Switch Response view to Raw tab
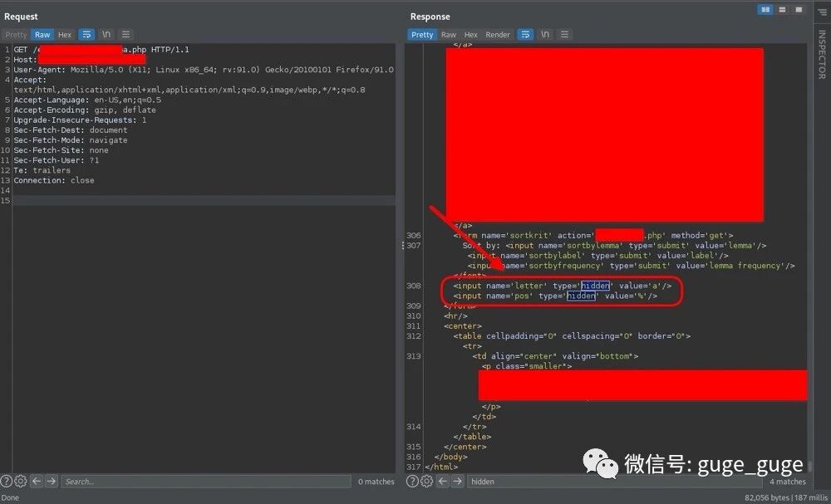This screenshot has width=831, height=504. coord(449,34)
